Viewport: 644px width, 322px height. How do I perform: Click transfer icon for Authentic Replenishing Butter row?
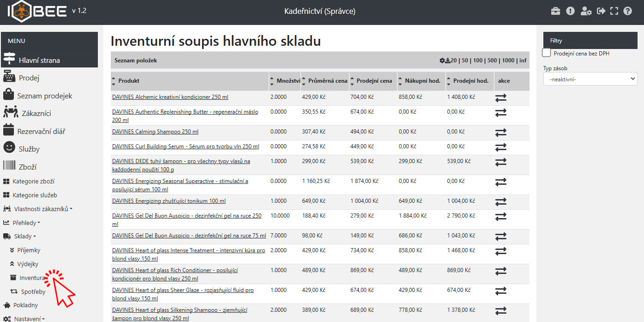coord(501,113)
